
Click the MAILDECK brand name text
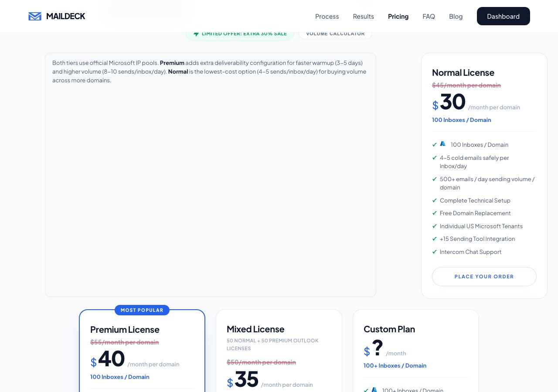pyautogui.click(x=66, y=16)
